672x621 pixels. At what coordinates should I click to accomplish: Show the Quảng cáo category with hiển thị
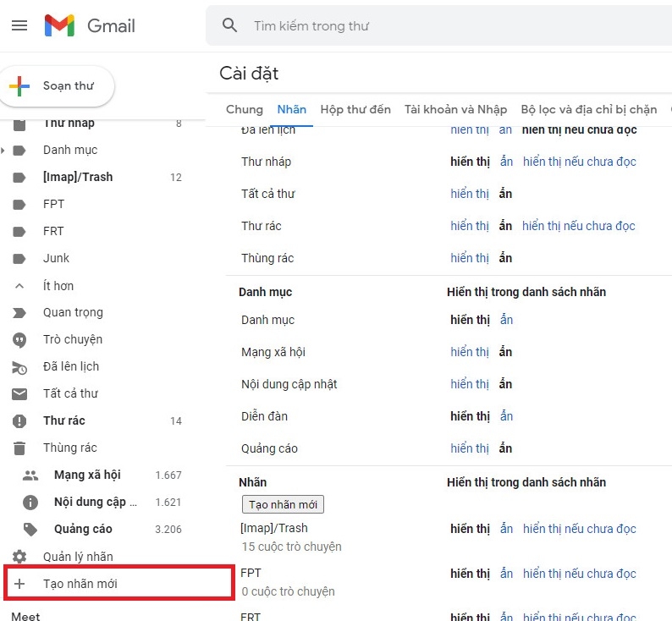point(469,448)
